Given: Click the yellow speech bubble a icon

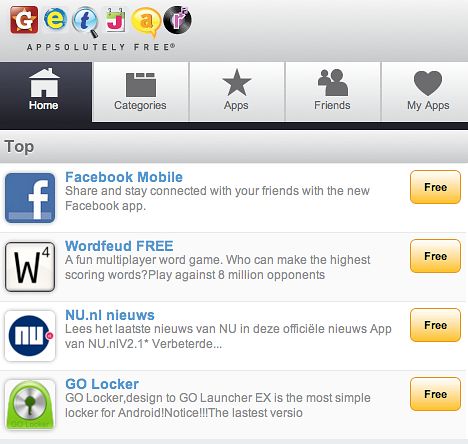Looking at the screenshot, I should pos(147,22).
